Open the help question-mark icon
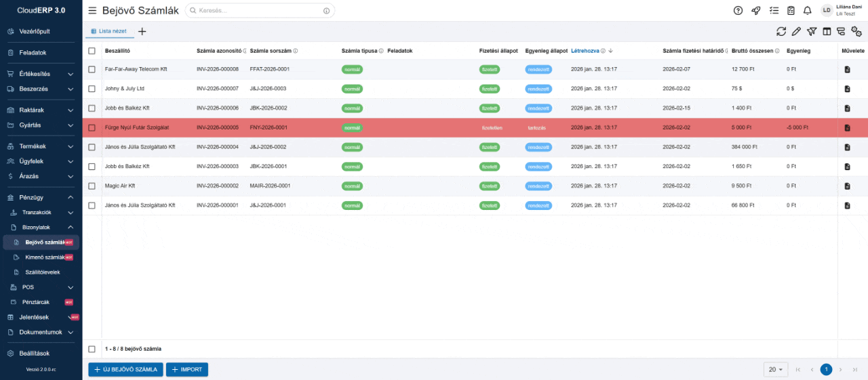 coord(738,10)
